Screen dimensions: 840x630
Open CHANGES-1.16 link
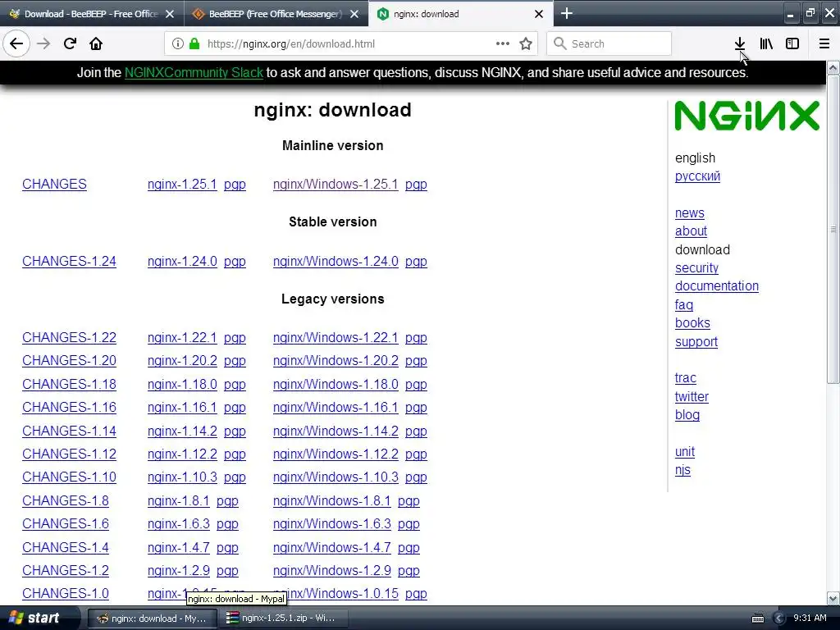(69, 407)
